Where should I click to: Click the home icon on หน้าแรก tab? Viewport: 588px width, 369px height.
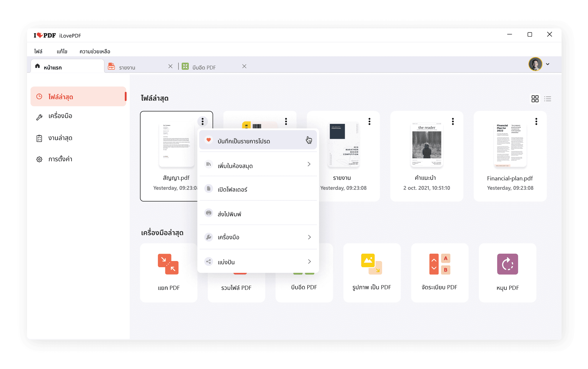37,66
